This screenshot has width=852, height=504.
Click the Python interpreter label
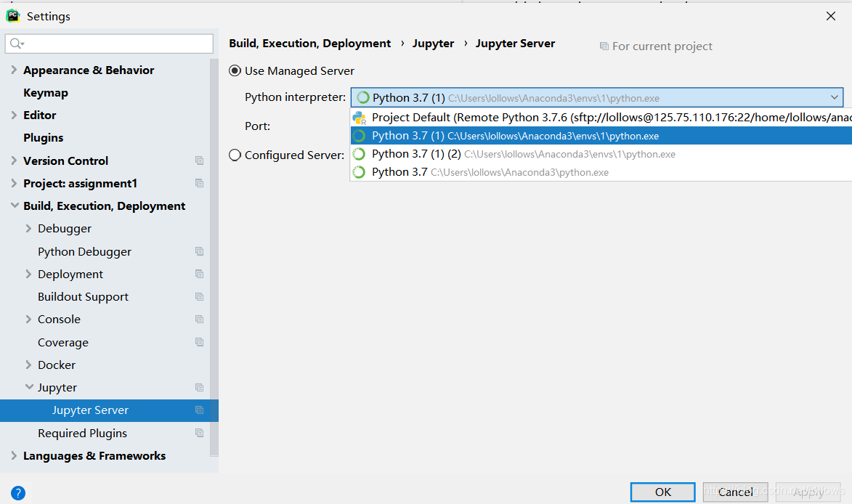click(x=295, y=97)
